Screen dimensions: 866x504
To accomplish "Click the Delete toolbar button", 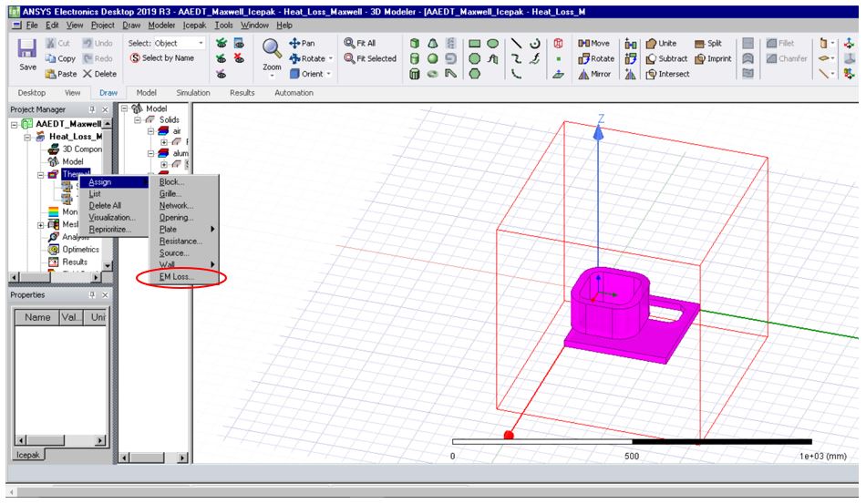I will click(99, 74).
